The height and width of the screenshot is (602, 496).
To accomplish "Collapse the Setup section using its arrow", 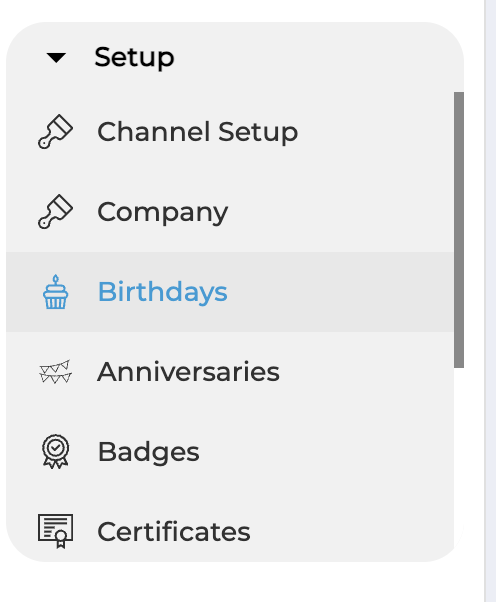I will tap(56, 58).
